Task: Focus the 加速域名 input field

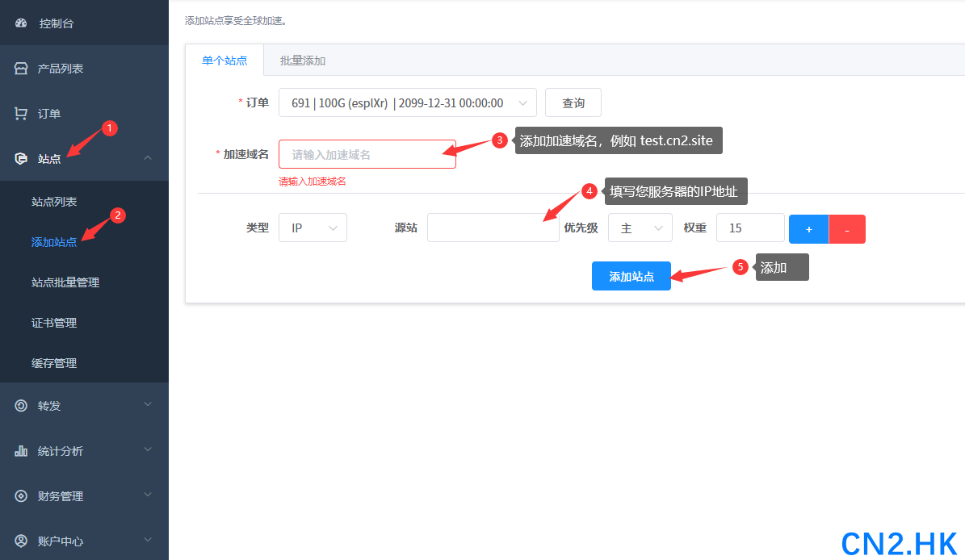Action: coord(367,154)
